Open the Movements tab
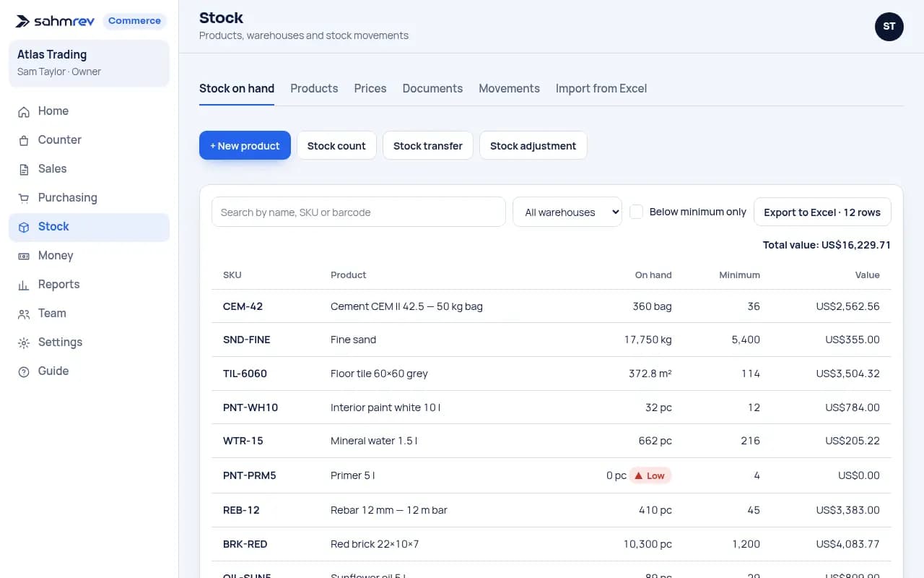This screenshot has width=924, height=578. click(x=509, y=88)
